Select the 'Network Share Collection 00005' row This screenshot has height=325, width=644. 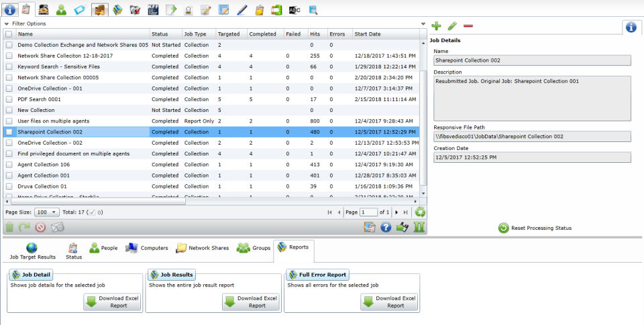[x=211, y=78]
